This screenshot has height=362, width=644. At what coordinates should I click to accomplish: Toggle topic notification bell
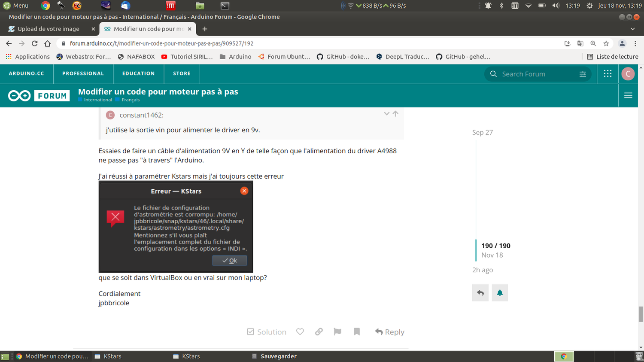pyautogui.click(x=500, y=293)
